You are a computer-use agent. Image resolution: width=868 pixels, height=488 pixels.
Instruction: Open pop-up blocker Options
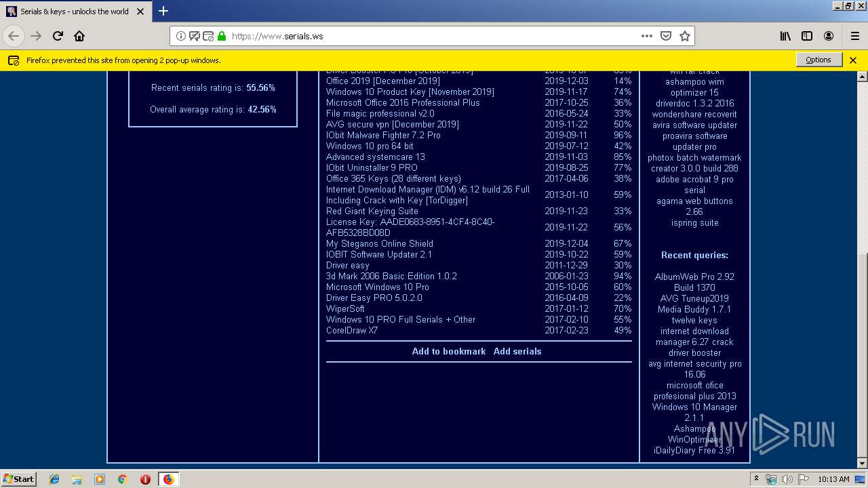pyautogui.click(x=818, y=60)
